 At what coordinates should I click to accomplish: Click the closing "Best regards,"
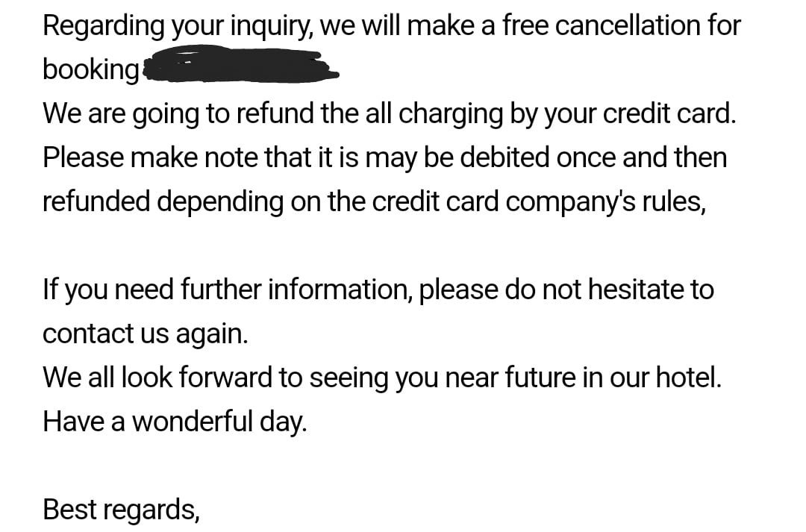(122, 510)
